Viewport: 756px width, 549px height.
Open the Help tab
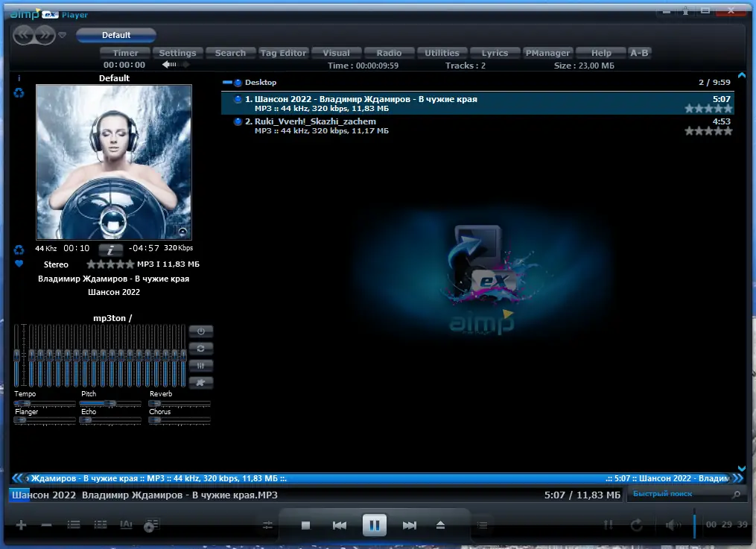(601, 53)
